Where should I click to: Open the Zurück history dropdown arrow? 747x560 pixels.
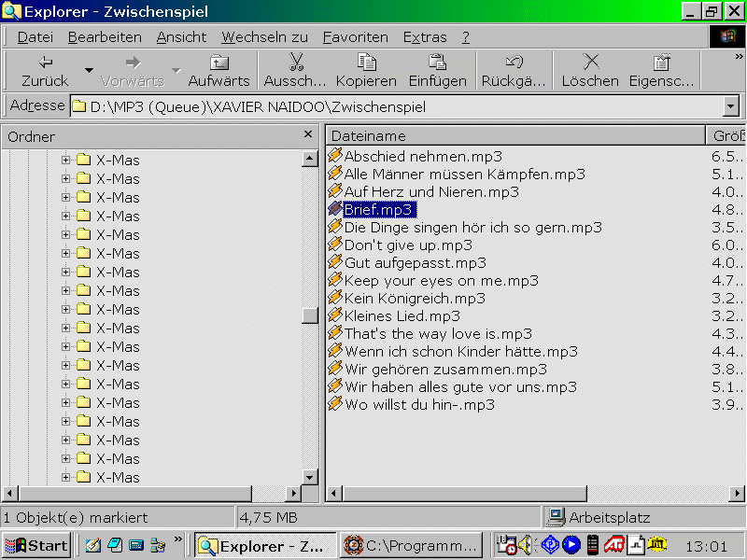coord(89,71)
